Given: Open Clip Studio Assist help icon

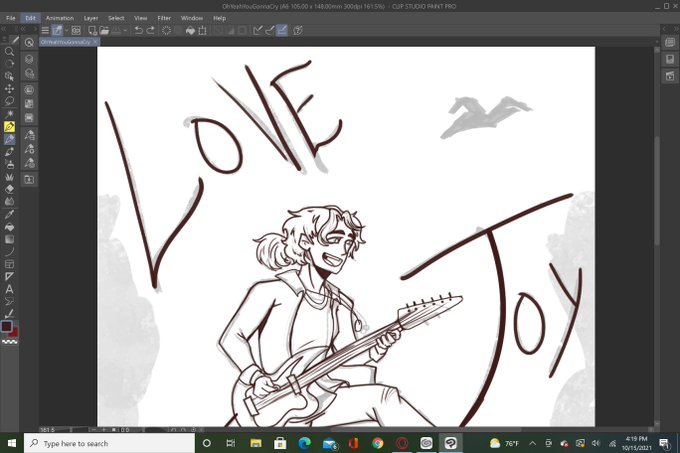Looking at the screenshot, I should tap(298, 30).
